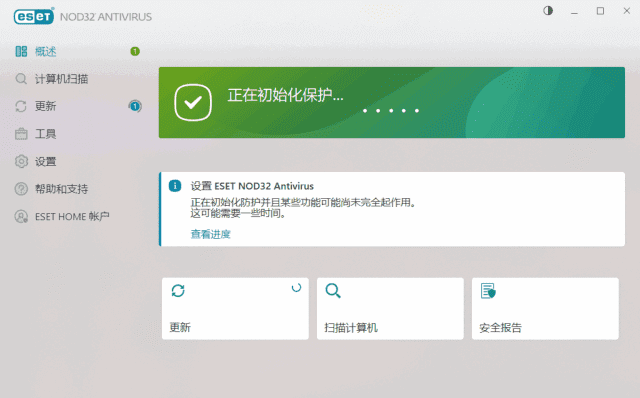Image resolution: width=640 pixels, height=398 pixels.
Task: Click the 扫描计算机 tile button
Action: 390,309
